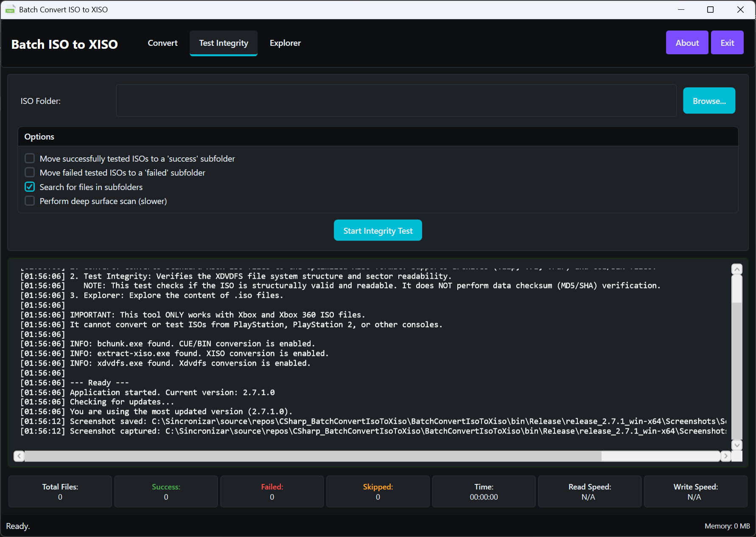Click log scroll up arrow
756x537 pixels.
click(737, 269)
